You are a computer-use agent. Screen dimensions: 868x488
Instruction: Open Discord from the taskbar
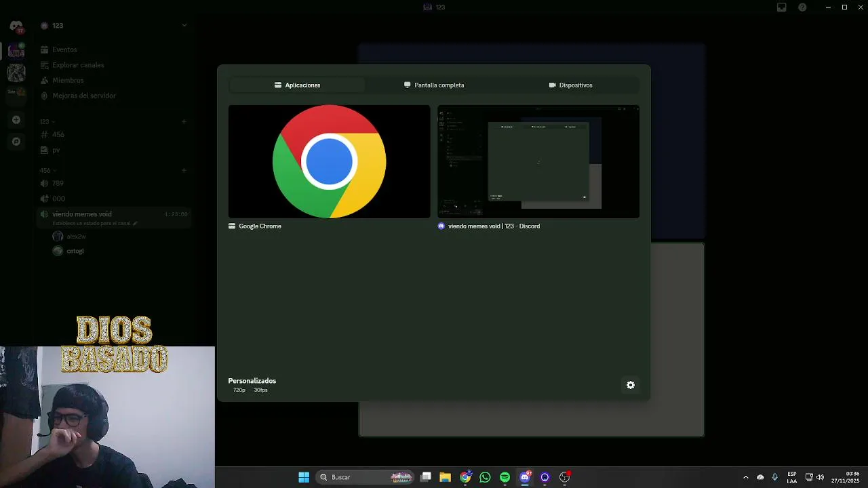(525, 477)
